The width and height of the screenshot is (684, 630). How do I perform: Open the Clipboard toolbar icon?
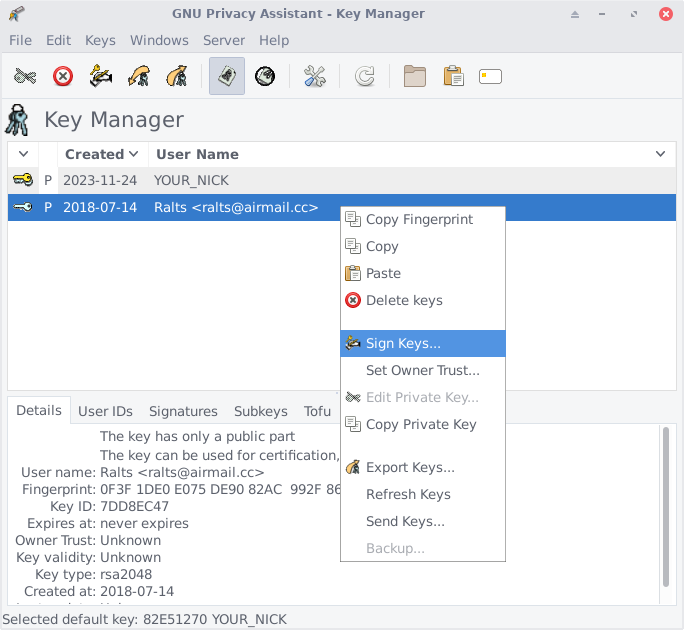(x=453, y=76)
